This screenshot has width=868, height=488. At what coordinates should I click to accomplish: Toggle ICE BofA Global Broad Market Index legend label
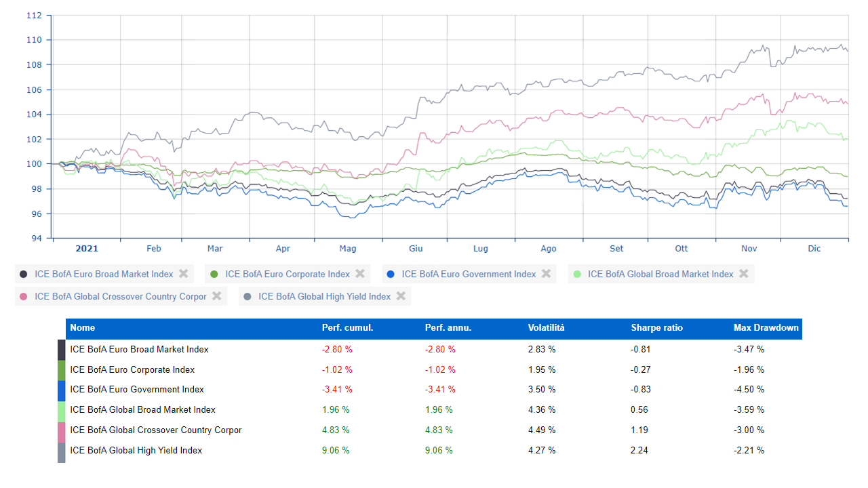pyautogui.click(x=660, y=274)
